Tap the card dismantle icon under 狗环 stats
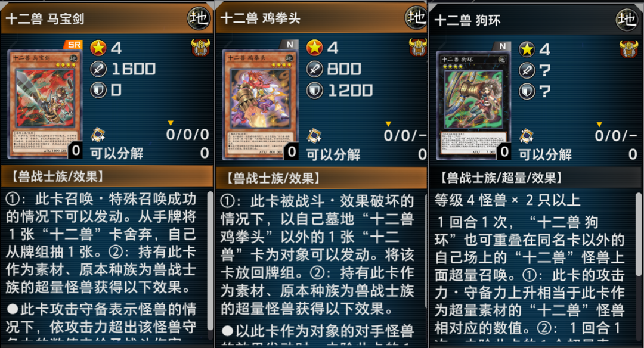Image resolution: width=644 pixels, height=348 pixels. coord(526,136)
